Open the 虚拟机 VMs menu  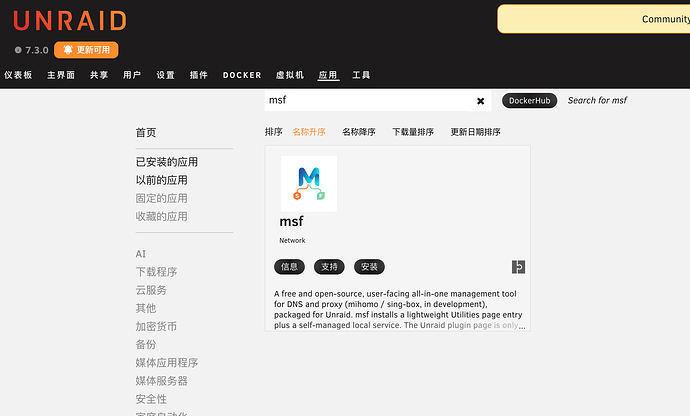pos(290,75)
